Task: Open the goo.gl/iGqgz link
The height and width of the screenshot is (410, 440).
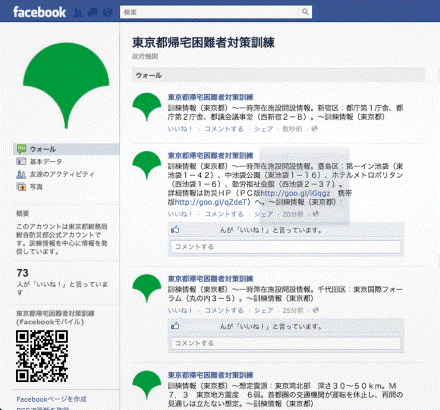Action: pyautogui.click(x=295, y=193)
